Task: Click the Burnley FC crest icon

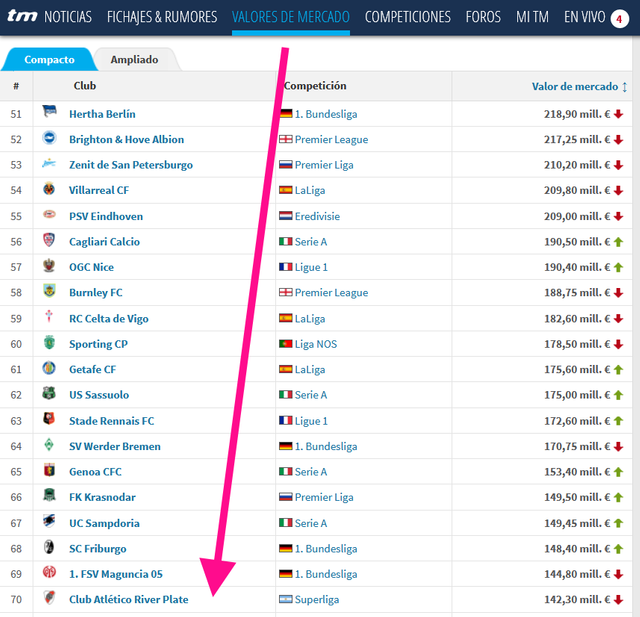Action: (49, 291)
